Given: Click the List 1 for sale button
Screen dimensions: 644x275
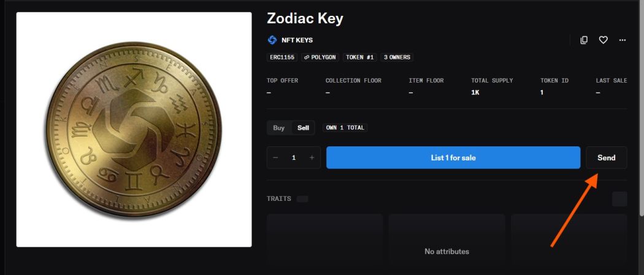Looking at the screenshot, I should pyautogui.click(x=453, y=157).
